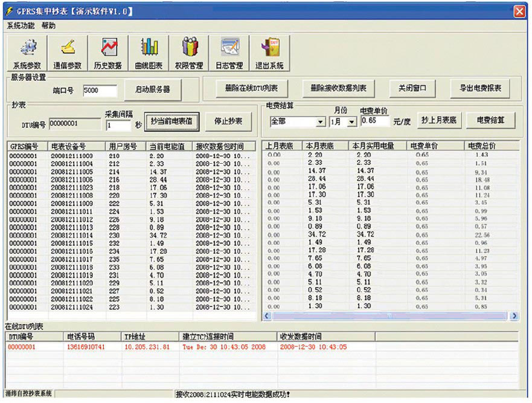Click the 导出电费报表 button
Viewport: 532px width, 403px height.
coord(480,88)
